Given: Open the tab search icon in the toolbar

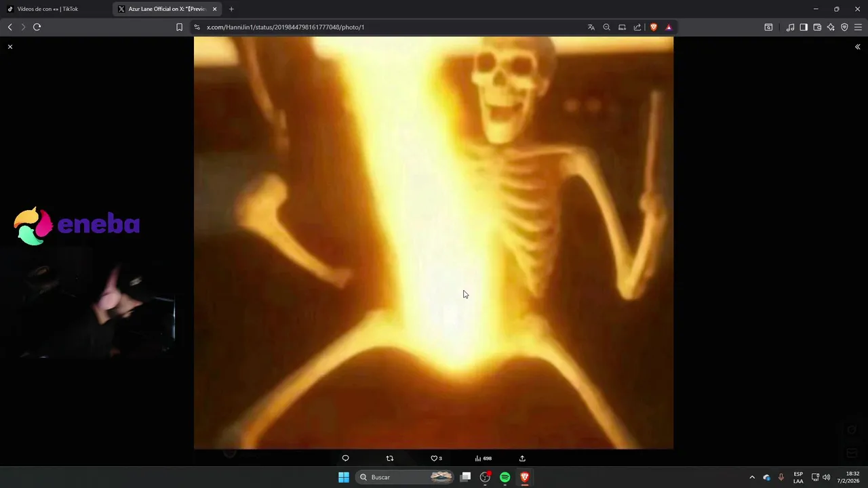Looking at the screenshot, I should [x=768, y=27].
